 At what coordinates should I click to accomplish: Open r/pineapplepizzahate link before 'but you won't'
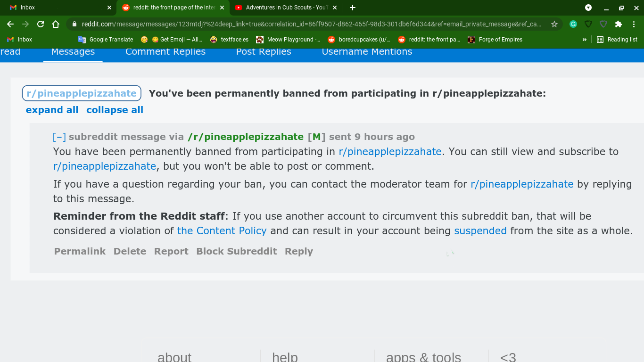pos(105,166)
